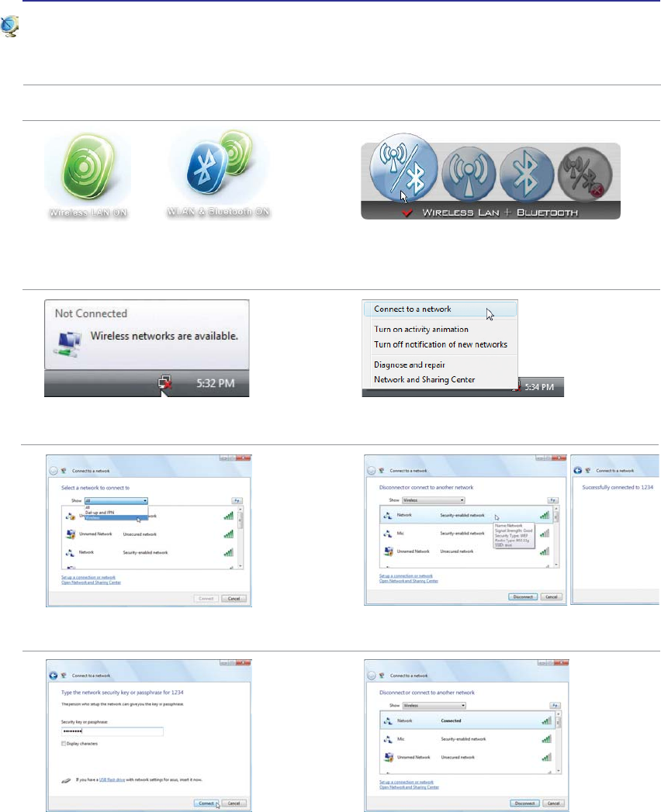The width and height of the screenshot is (661, 812).
Task: Choose Dial-up and VPN in the Show list
Action: click(99, 513)
